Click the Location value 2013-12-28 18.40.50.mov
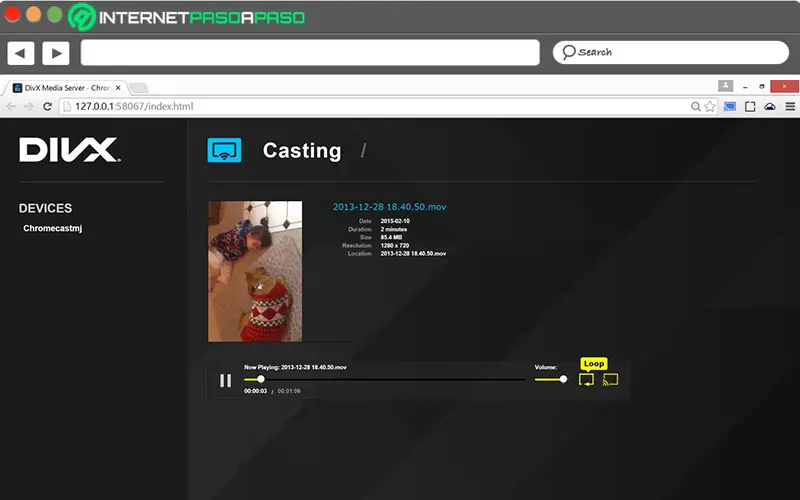The height and width of the screenshot is (500, 800). click(x=413, y=254)
